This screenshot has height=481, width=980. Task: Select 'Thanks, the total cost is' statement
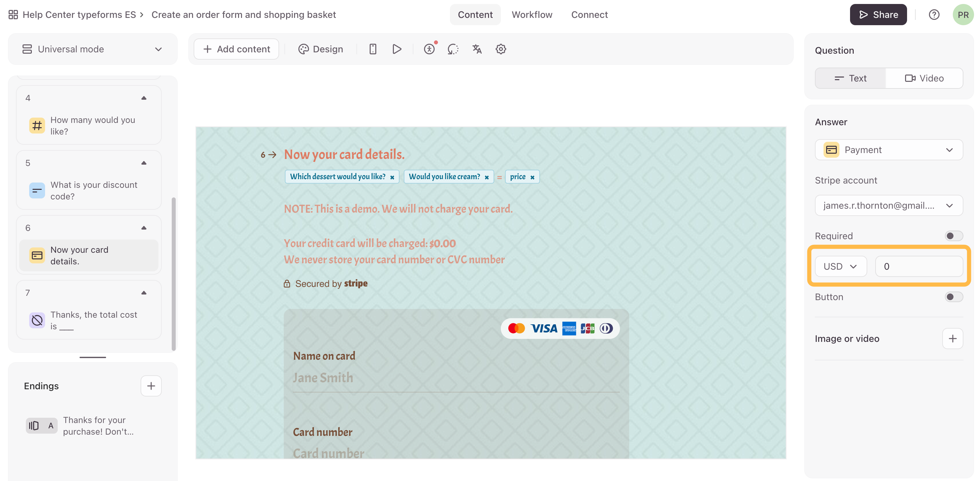89,321
